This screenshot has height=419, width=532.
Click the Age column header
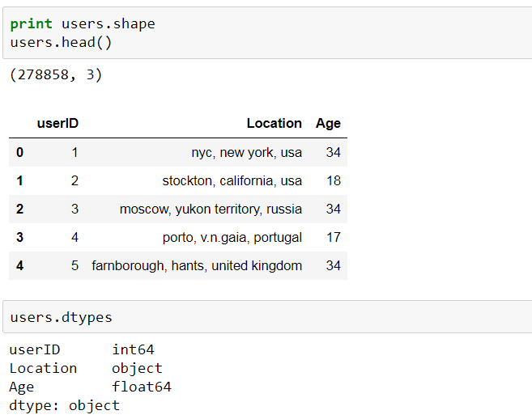click(x=328, y=124)
